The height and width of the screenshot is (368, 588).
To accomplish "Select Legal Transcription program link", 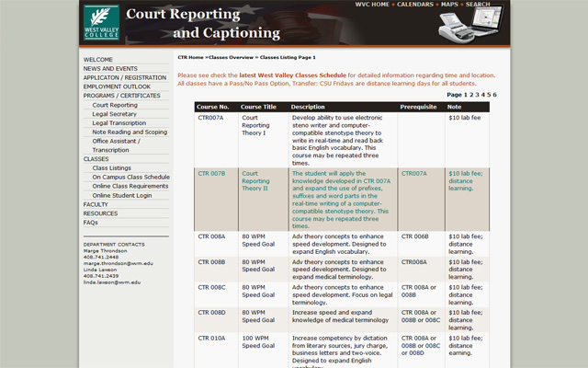I will pos(119,123).
